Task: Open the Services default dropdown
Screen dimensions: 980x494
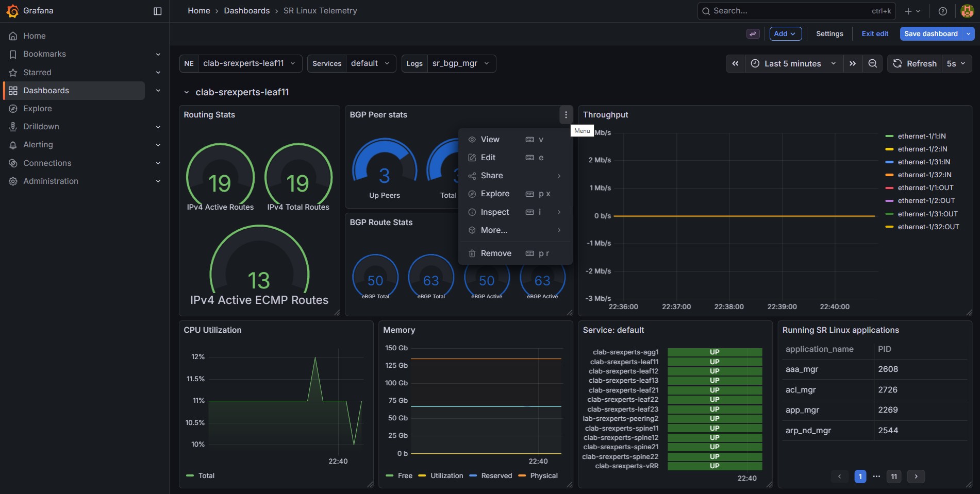Action: click(x=371, y=63)
